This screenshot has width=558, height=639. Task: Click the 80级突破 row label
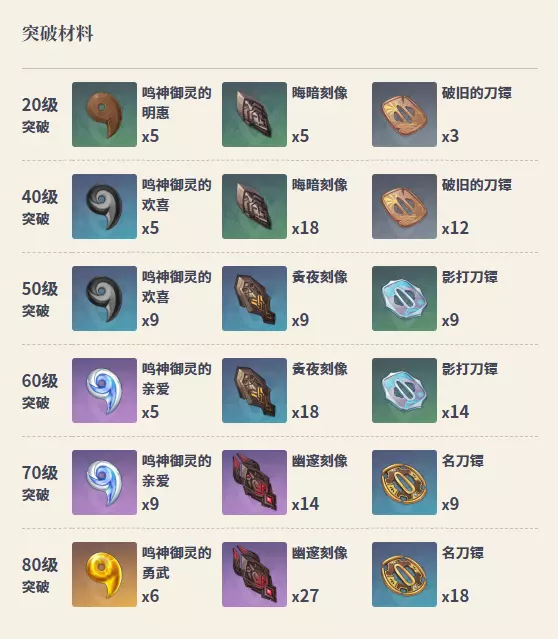click(40, 575)
